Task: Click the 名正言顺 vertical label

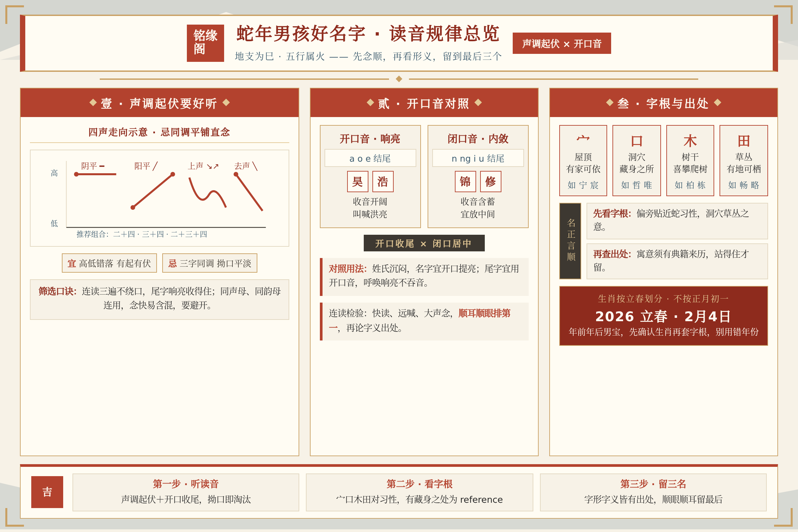Action: point(570,241)
